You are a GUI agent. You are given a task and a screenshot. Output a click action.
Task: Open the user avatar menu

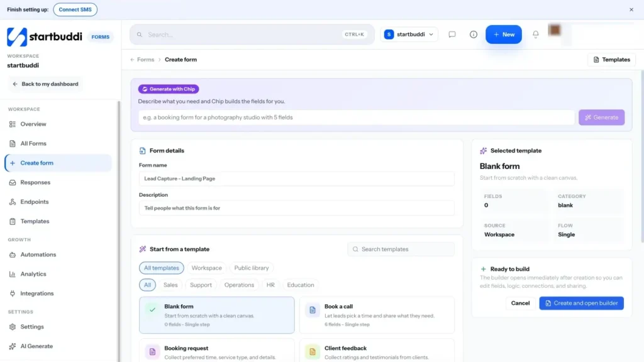coord(555,30)
